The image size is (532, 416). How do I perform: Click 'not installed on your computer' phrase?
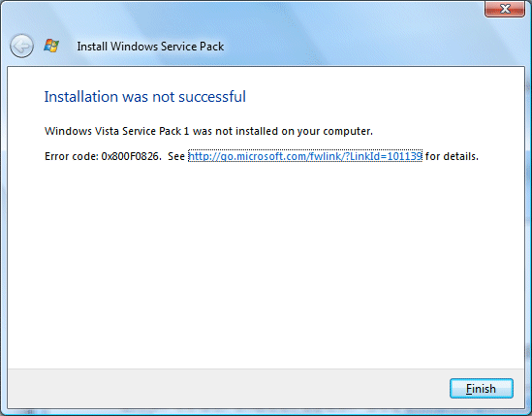coord(295,131)
